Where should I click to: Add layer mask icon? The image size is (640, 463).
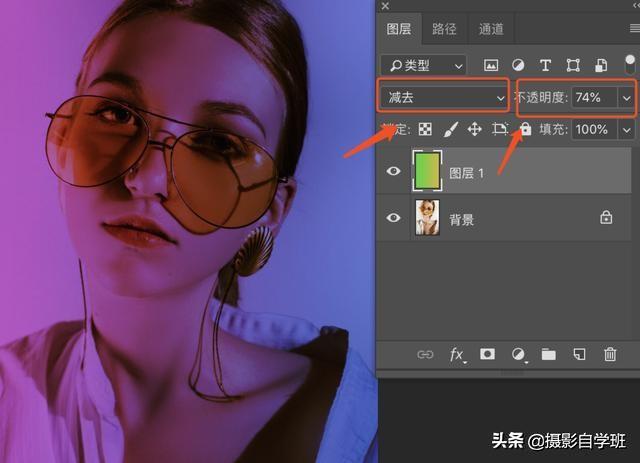(487, 354)
